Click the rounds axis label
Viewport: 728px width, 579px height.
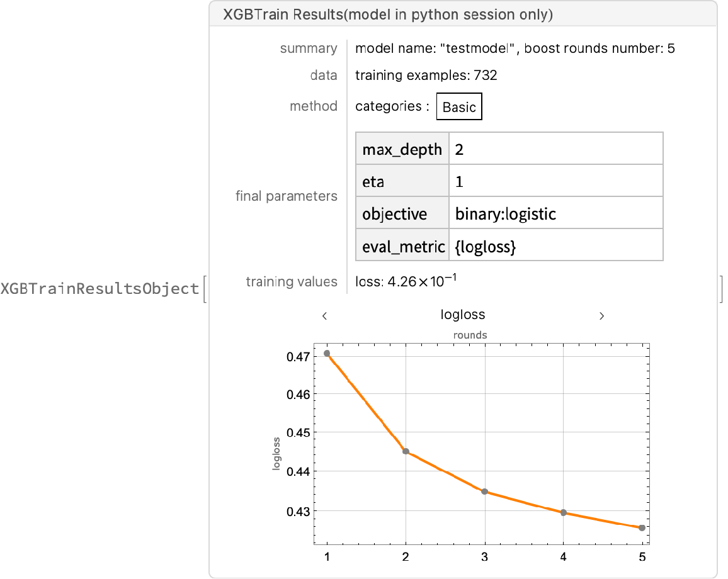click(x=470, y=335)
